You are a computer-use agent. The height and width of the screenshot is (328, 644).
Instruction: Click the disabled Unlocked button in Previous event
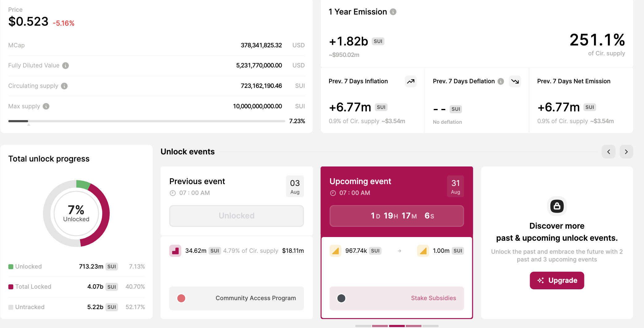(x=236, y=216)
